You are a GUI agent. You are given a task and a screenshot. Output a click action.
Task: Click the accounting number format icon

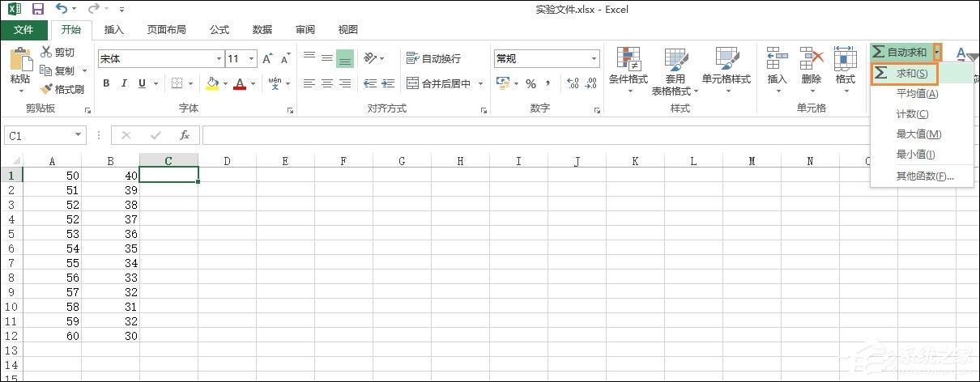(502, 83)
